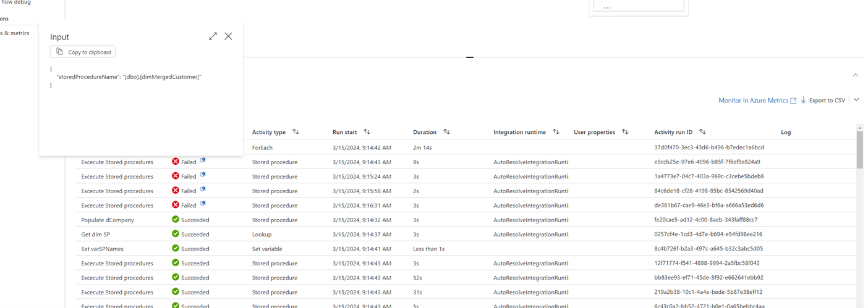Sort the table by Duration
868x308 pixels.
tap(446, 132)
